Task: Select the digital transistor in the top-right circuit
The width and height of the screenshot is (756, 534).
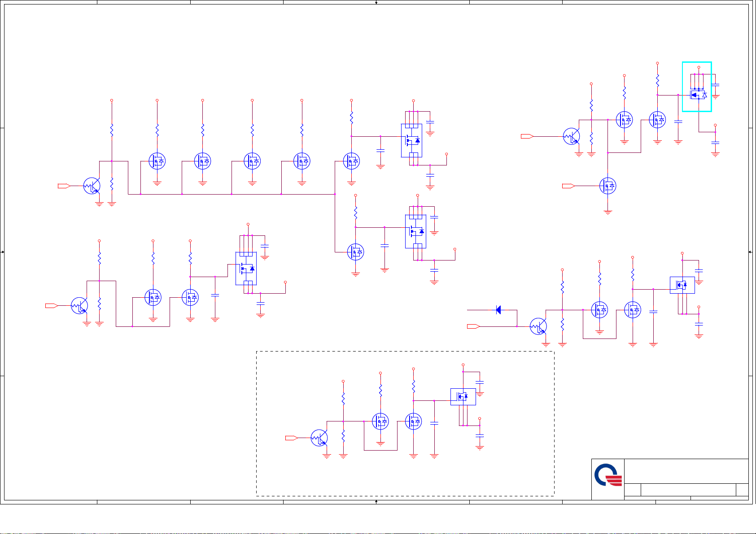Action: [571, 136]
